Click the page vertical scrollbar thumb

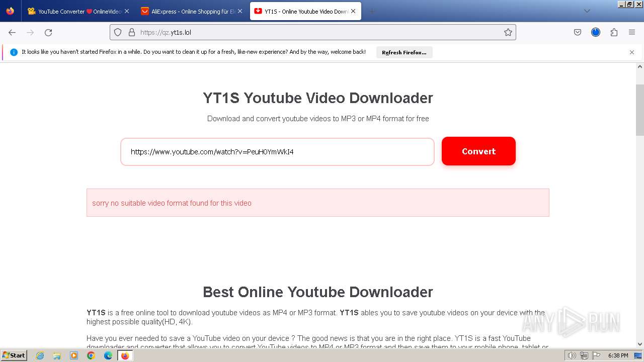[x=640, y=110]
